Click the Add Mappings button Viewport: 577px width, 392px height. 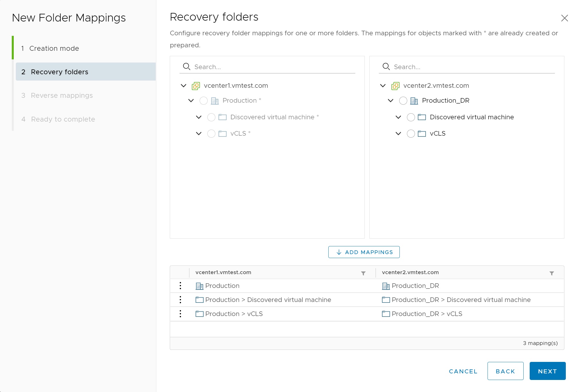click(x=364, y=252)
